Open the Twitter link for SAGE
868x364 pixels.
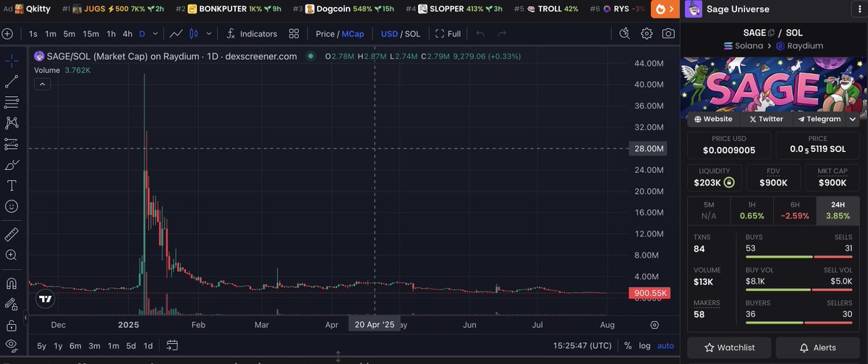tap(766, 119)
